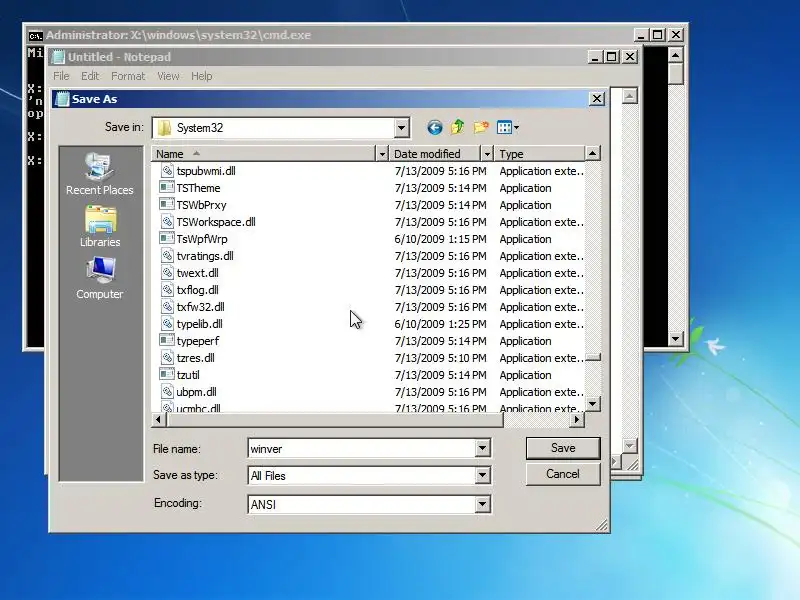Select the TSWorkspace.dll file icon
800x600 pixels.
[167, 221]
